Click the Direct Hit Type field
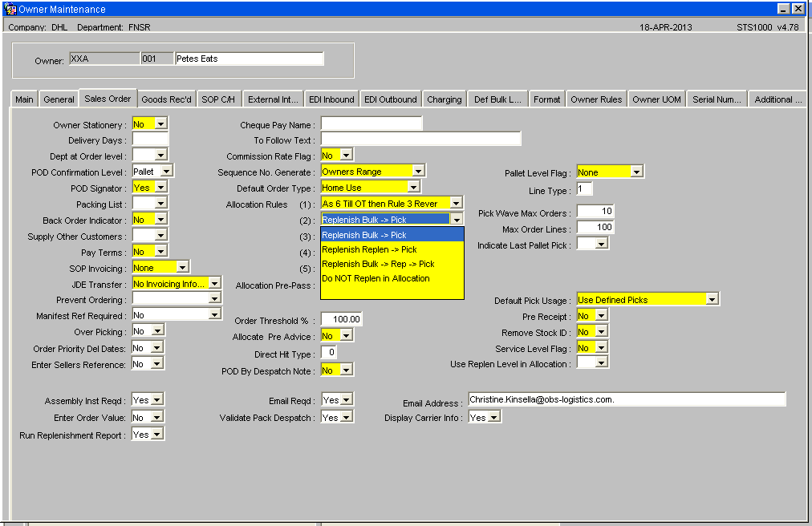The width and height of the screenshot is (812, 526). [329, 353]
